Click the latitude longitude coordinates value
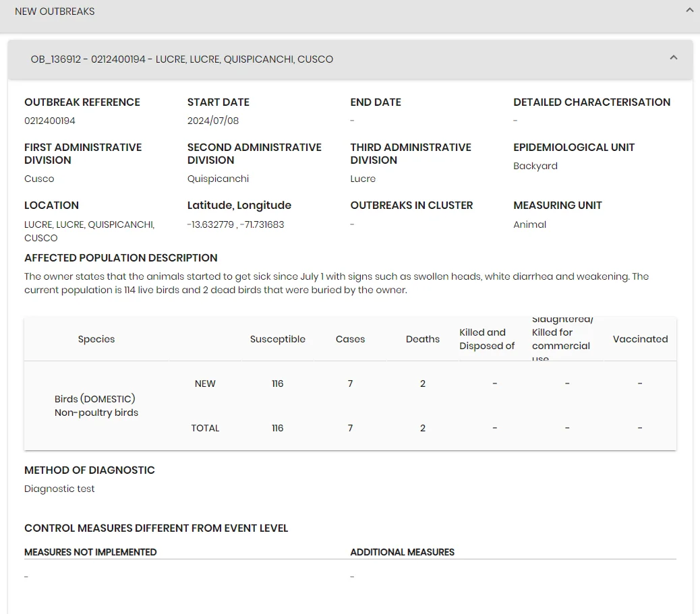Viewport: 700px width, 614px height. (236, 224)
